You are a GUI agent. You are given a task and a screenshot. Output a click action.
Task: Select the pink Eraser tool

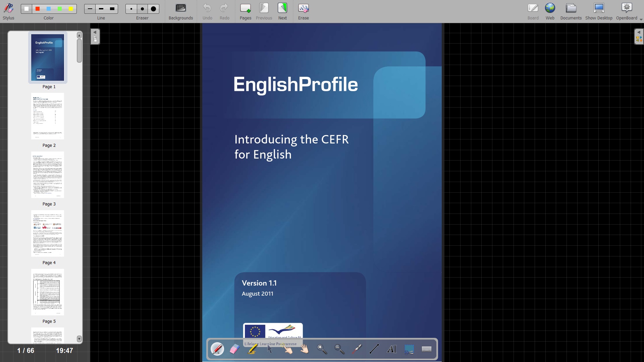click(235, 349)
